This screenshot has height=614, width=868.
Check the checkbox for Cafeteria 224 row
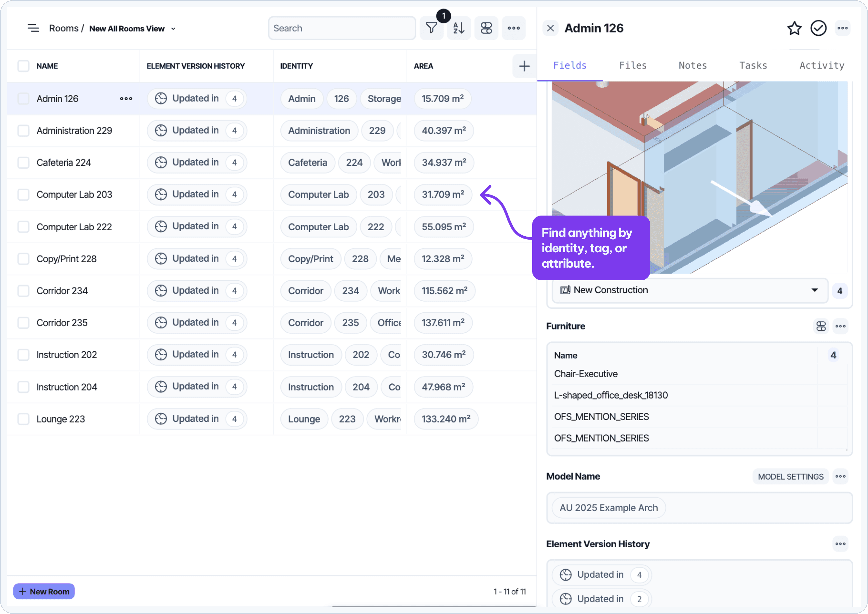click(x=23, y=162)
